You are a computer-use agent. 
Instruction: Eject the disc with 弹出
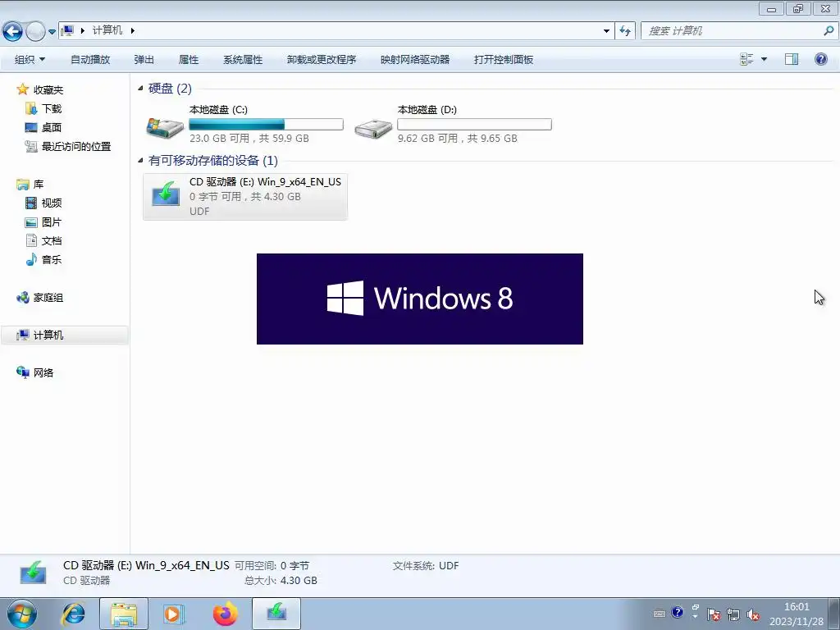(144, 59)
